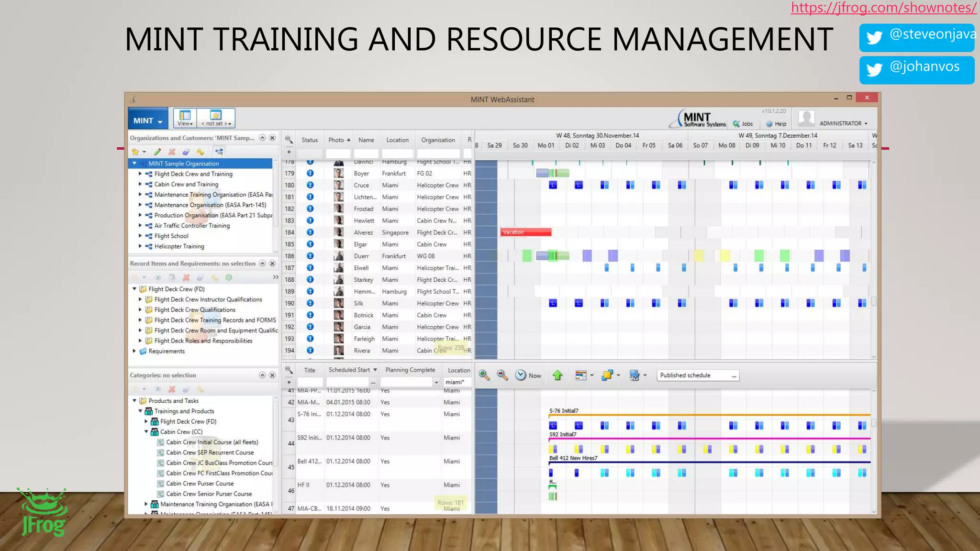This screenshot has height=551, width=980.
Task: Click the Planning Complete column header
Action: pyautogui.click(x=410, y=370)
